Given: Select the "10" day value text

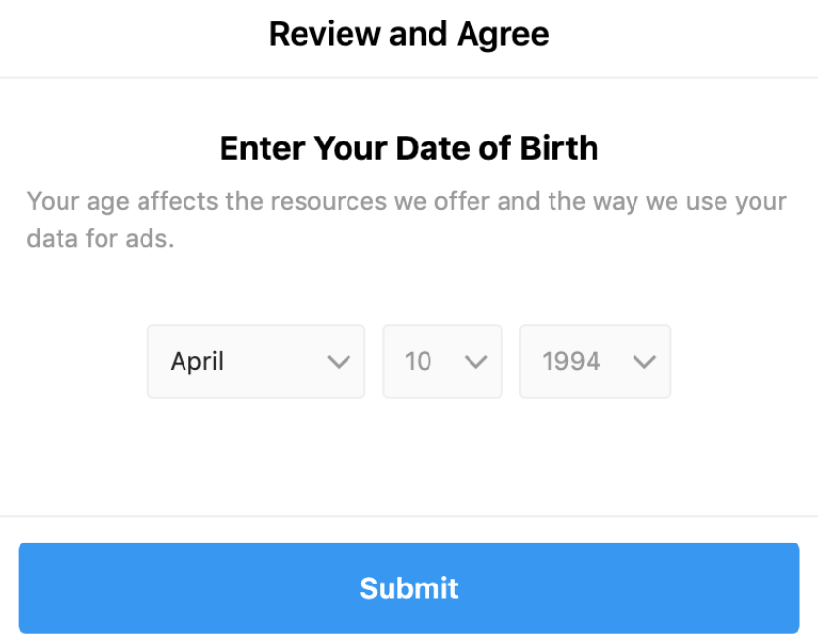Looking at the screenshot, I should (418, 362).
